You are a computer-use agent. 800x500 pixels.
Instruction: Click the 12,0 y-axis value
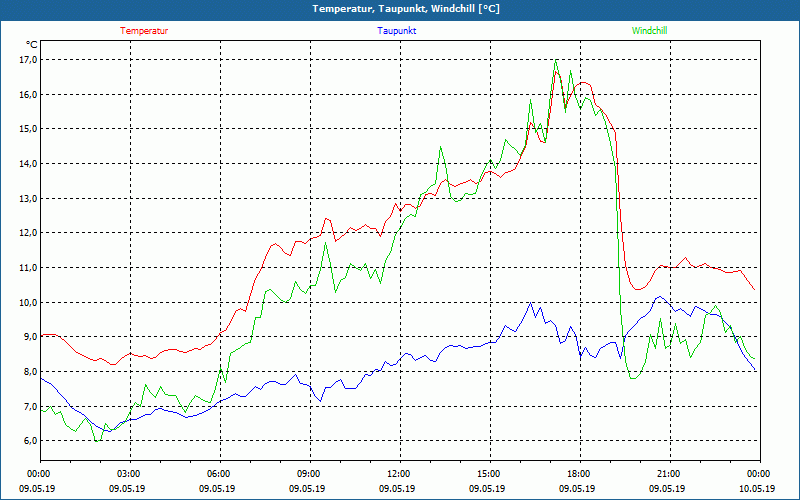[29, 233]
